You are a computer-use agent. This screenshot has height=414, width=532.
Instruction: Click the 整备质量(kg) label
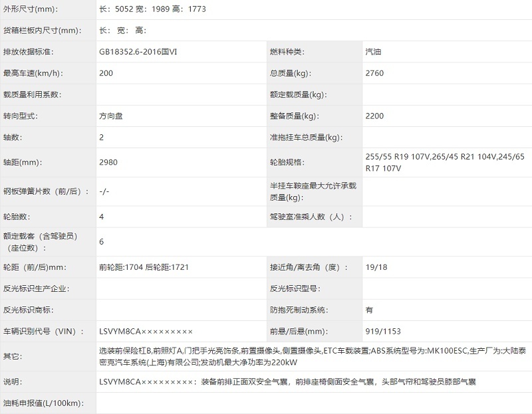point(295,116)
